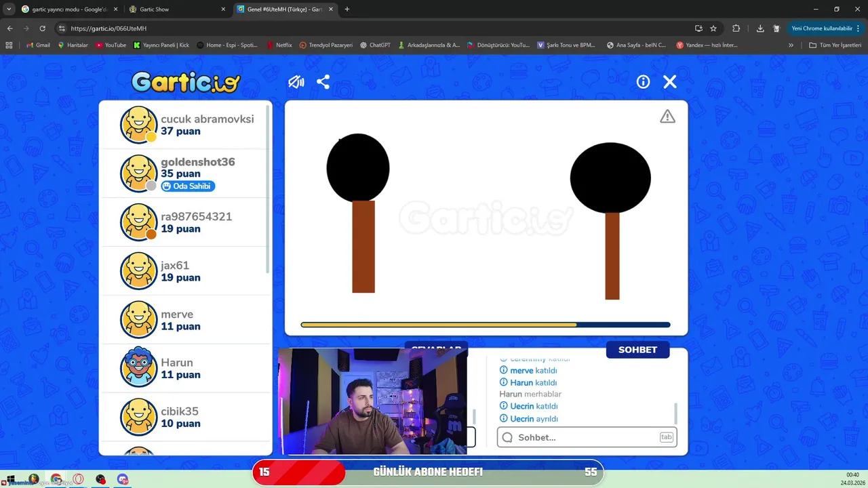Image resolution: width=868 pixels, height=488 pixels.
Task: Open the info icon in Gartic header
Action: coord(643,82)
